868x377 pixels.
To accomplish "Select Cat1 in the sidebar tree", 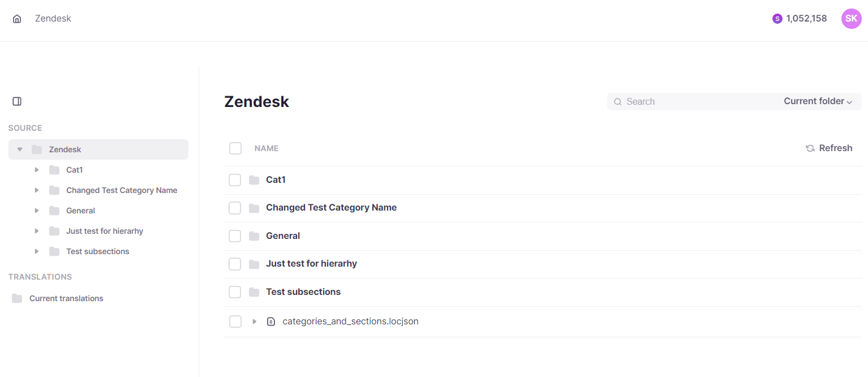I will 75,170.
